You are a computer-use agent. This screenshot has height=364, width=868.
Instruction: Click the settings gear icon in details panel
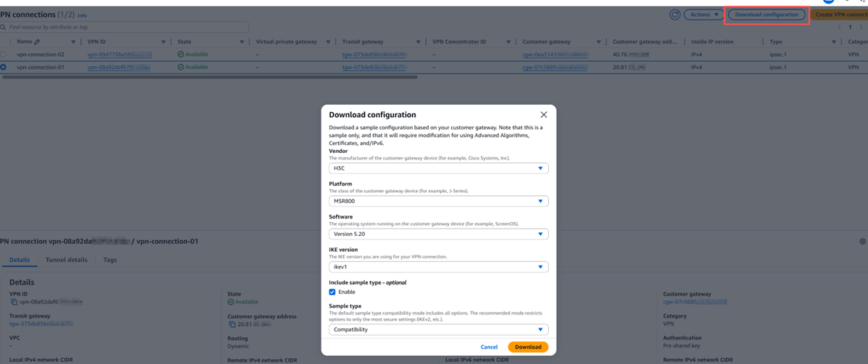(x=862, y=242)
